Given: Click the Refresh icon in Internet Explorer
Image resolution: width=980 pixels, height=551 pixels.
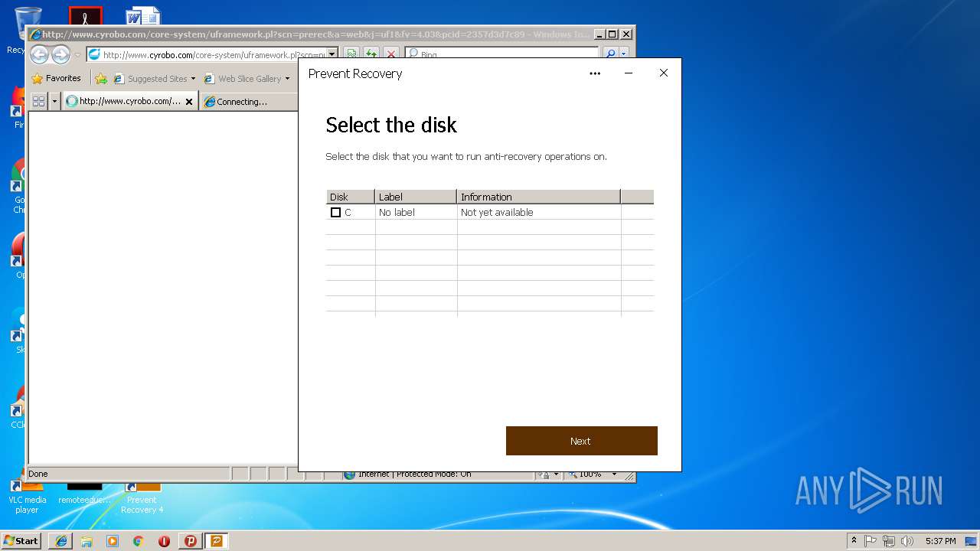Looking at the screenshot, I should [x=371, y=54].
